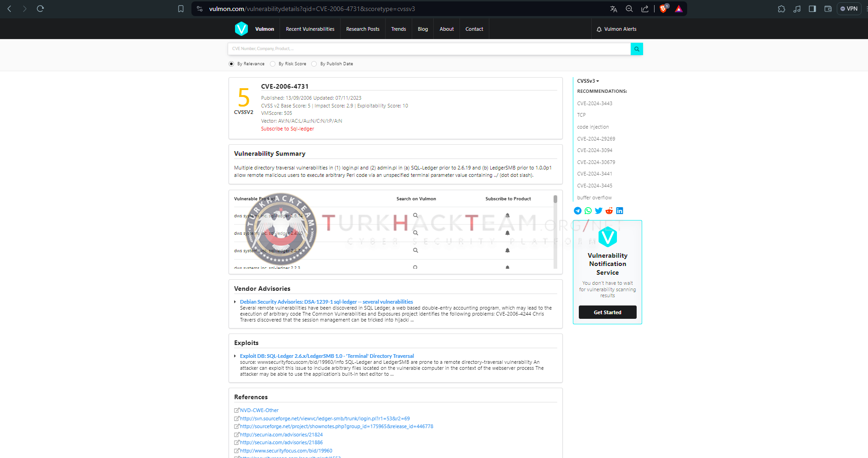The image size is (868, 458).
Task: Open secunia.com advisories 21886 link
Action: pos(281,442)
